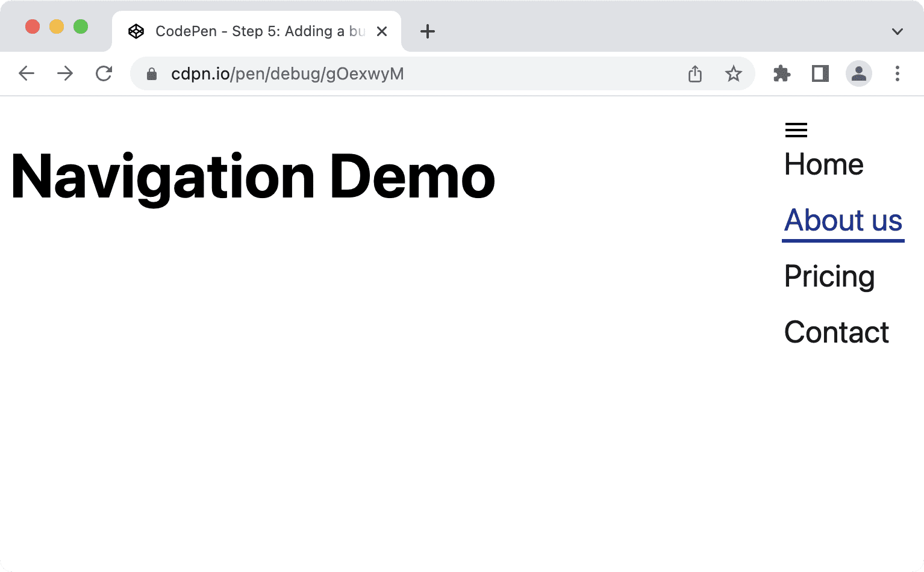Bookmark this page with the star icon
The height and width of the screenshot is (572, 924).
coord(734,73)
